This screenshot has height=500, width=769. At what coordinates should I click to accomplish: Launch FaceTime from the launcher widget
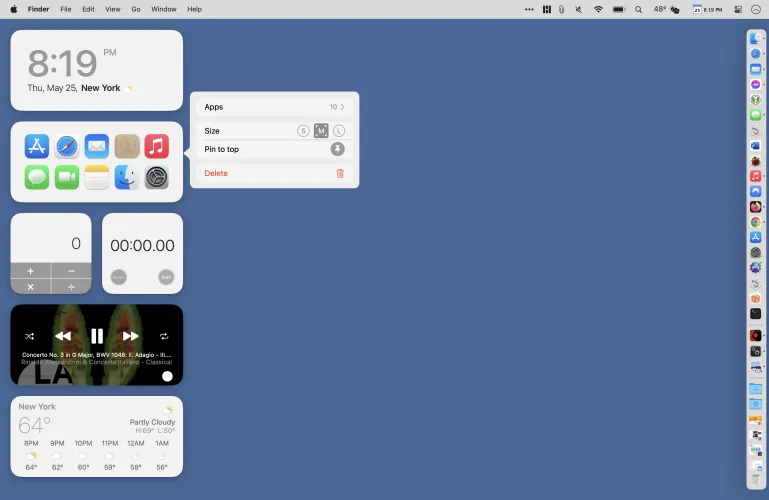(x=67, y=177)
